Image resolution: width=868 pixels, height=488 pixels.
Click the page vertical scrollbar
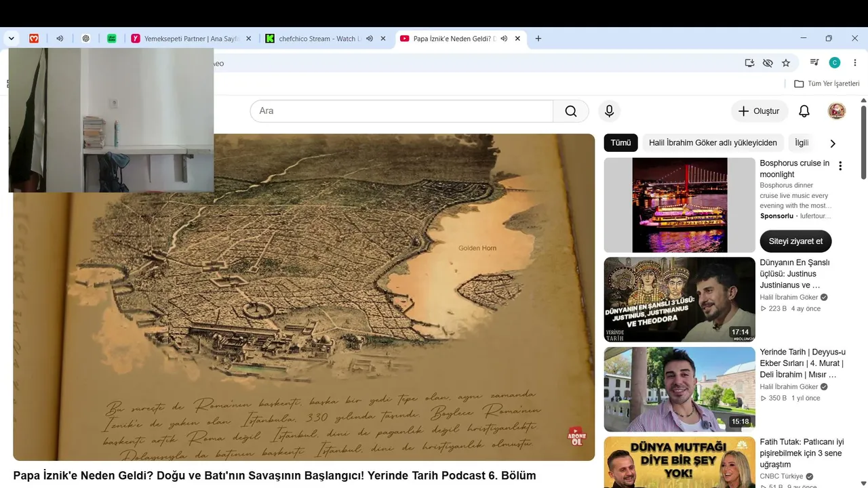(863, 142)
